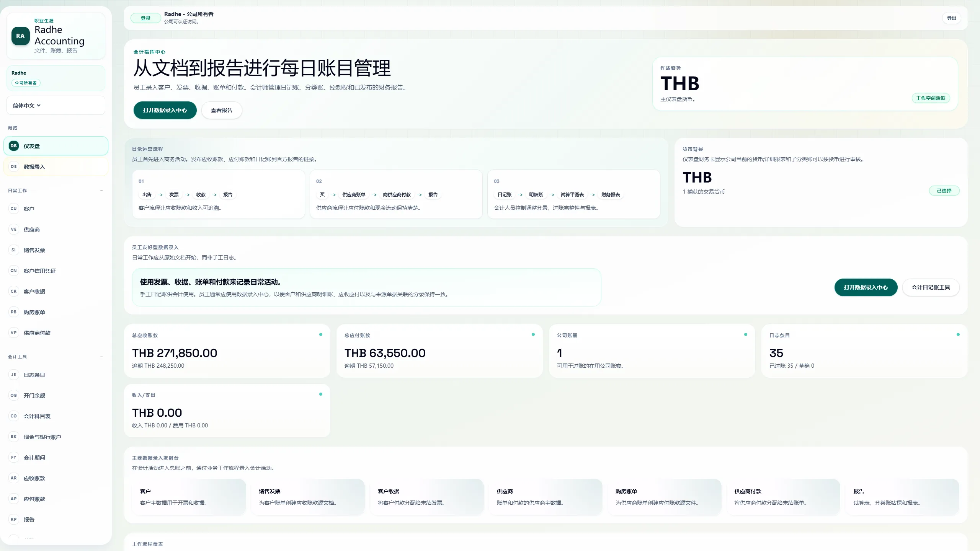Open the 供应商付款 launchpad card

point(783,497)
